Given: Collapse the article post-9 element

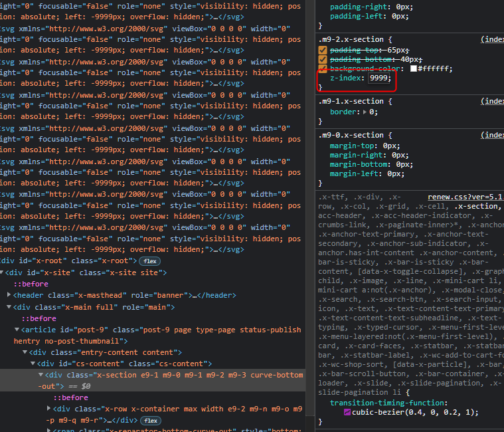Looking at the screenshot, I should click(x=17, y=330).
